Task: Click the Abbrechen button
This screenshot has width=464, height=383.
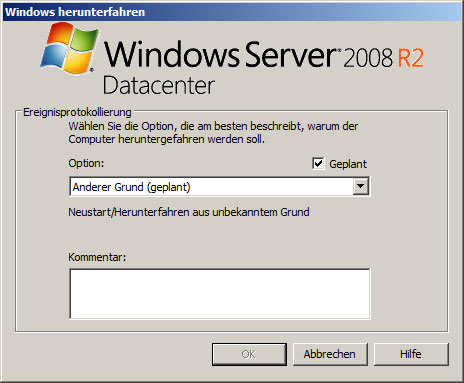Action: pyautogui.click(x=330, y=354)
